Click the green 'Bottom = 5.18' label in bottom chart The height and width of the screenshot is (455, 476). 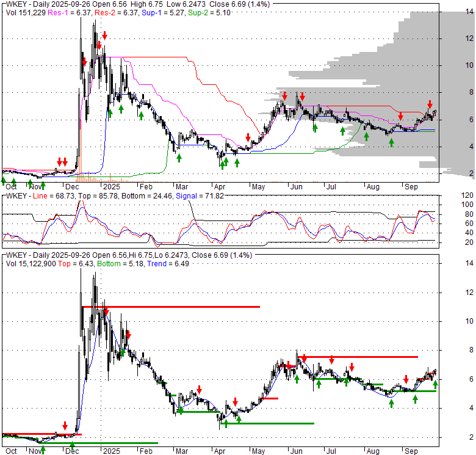tap(121, 264)
